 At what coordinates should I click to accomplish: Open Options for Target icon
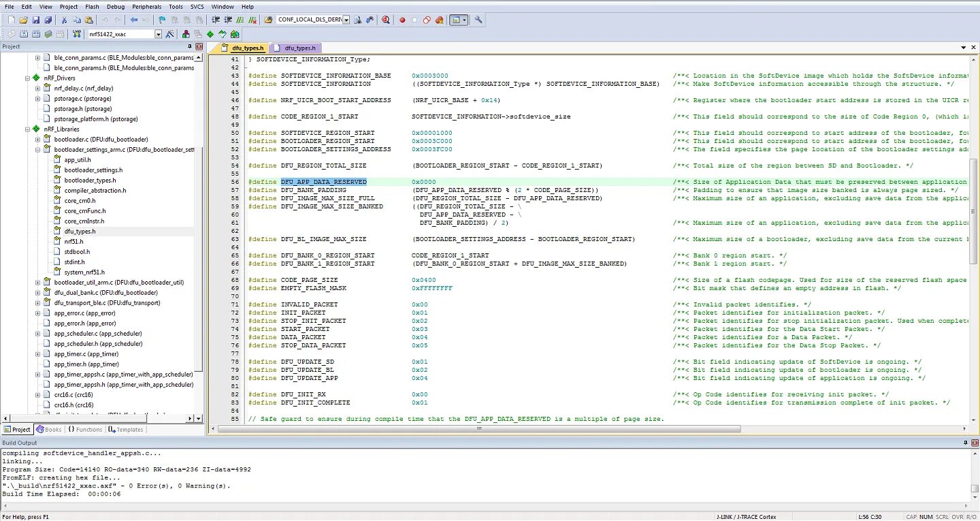point(169,34)
